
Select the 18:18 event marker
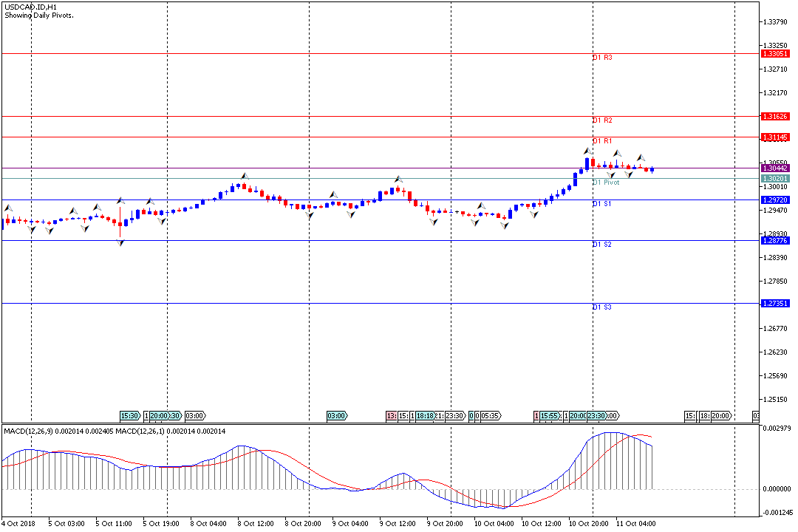point(426,416)
